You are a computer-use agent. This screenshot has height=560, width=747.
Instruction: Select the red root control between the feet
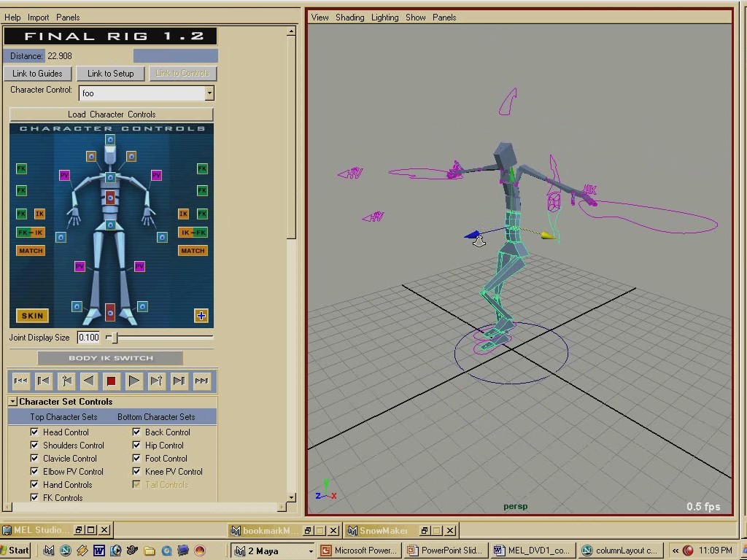(x=110, y=312)
